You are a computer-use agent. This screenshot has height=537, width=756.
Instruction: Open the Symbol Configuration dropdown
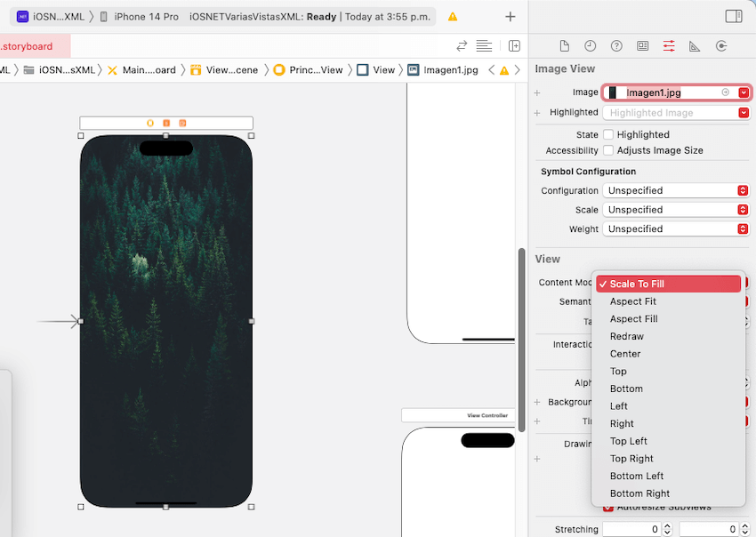[744, 190]
